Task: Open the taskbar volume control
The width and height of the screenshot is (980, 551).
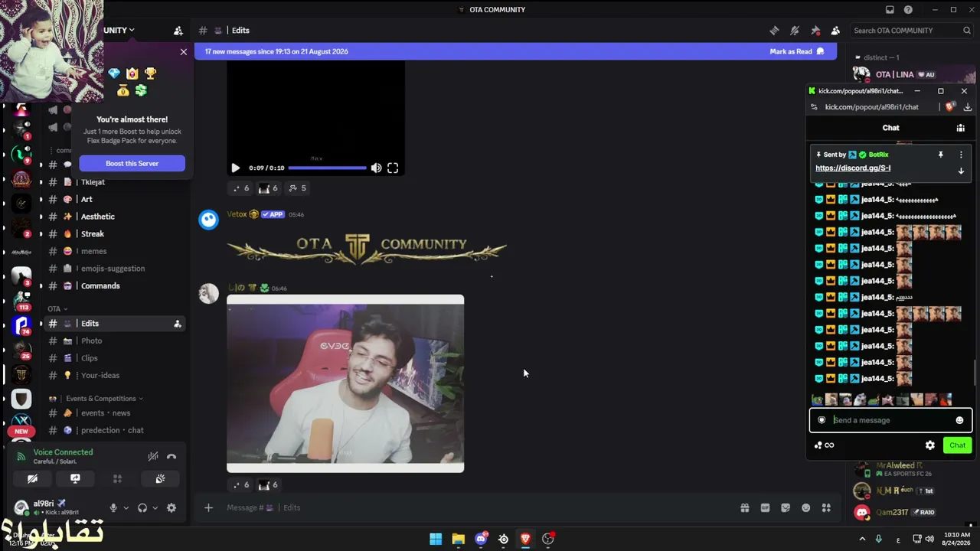Action: click(930, 539)
